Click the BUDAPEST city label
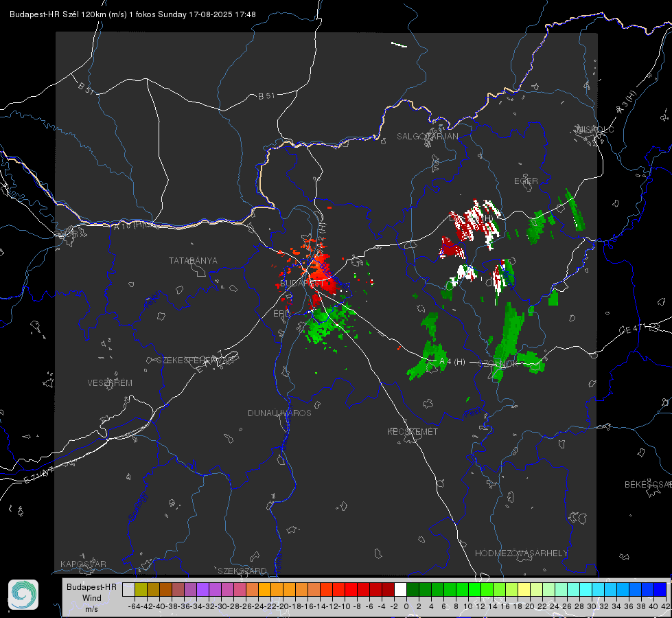 point(302,284)
